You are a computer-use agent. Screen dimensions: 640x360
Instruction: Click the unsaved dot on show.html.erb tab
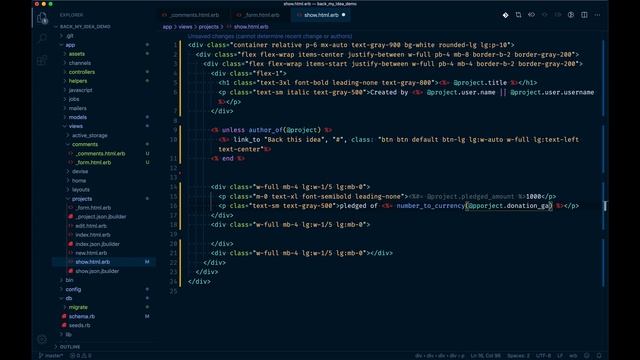343,15
